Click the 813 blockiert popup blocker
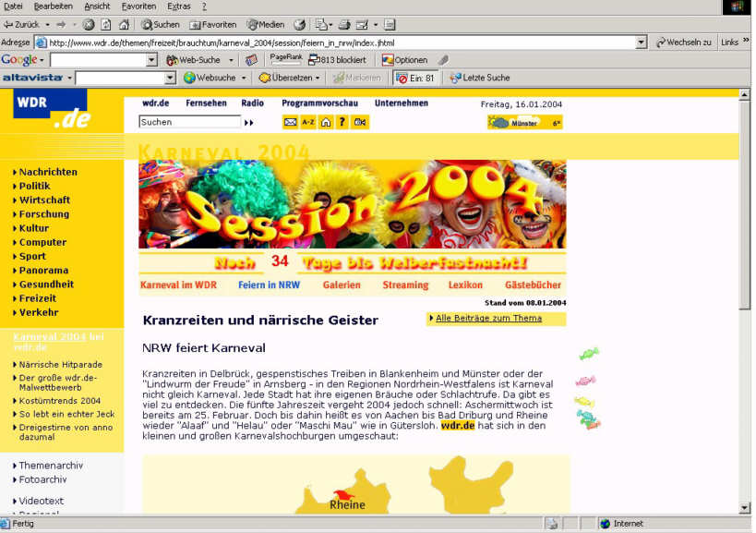756x533 pixels. pos(337,60)
